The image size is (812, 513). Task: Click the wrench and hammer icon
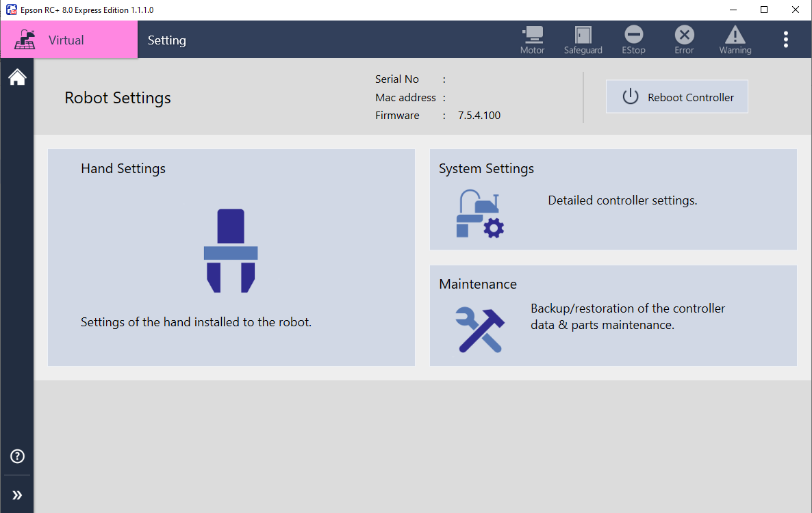click(x=480, y=330)
